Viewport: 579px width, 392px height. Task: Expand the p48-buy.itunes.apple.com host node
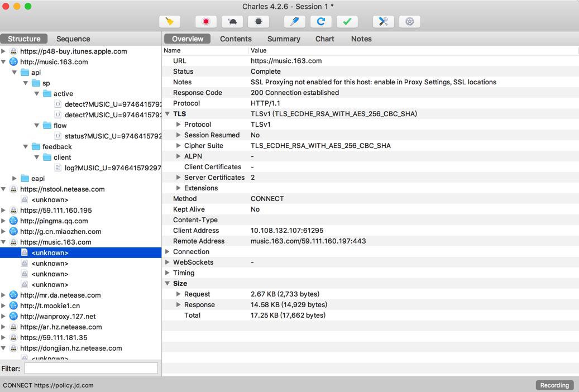coord(3,51)
